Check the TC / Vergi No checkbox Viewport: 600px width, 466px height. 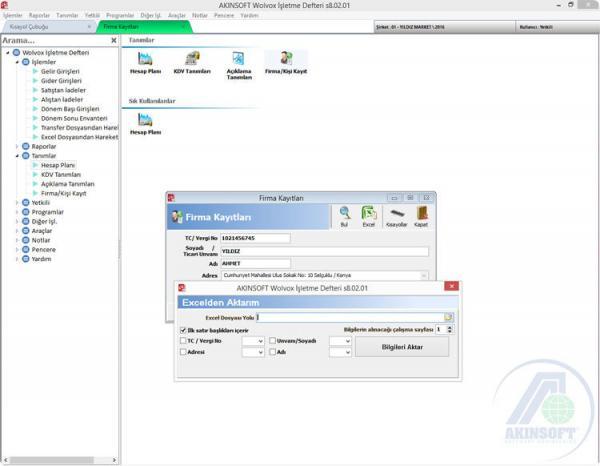(x=183, y=341)
